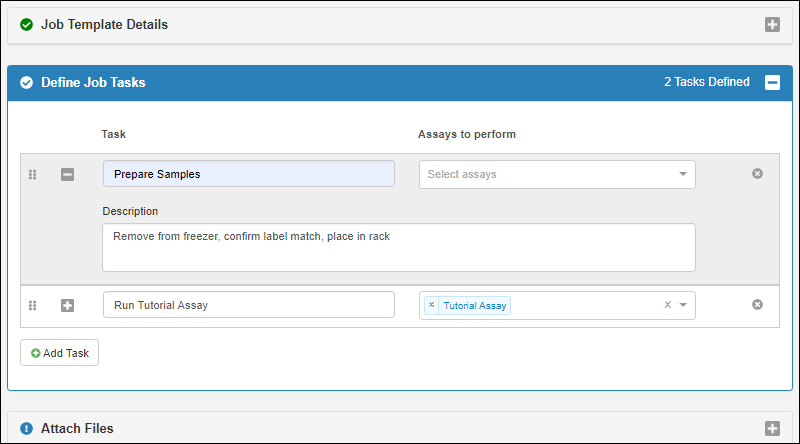Remove the Tutorial Assay tag from assays

(x=432, y=305)
